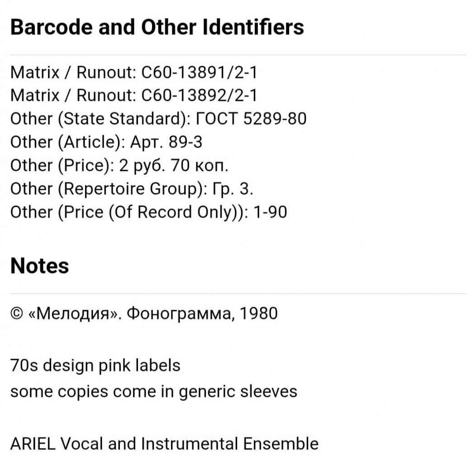The image size is (476, 463).
Task: Click the Repertoire Group Гр. 3. entry
Action: point(132,189)
